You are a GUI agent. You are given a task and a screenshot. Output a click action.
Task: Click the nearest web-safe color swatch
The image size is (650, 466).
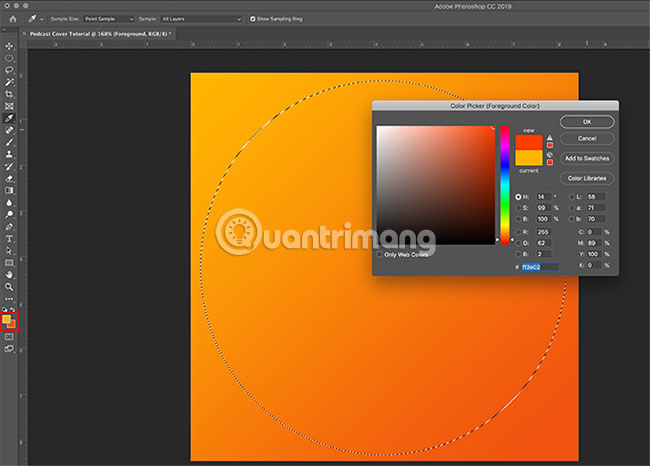tap(550, 163)
